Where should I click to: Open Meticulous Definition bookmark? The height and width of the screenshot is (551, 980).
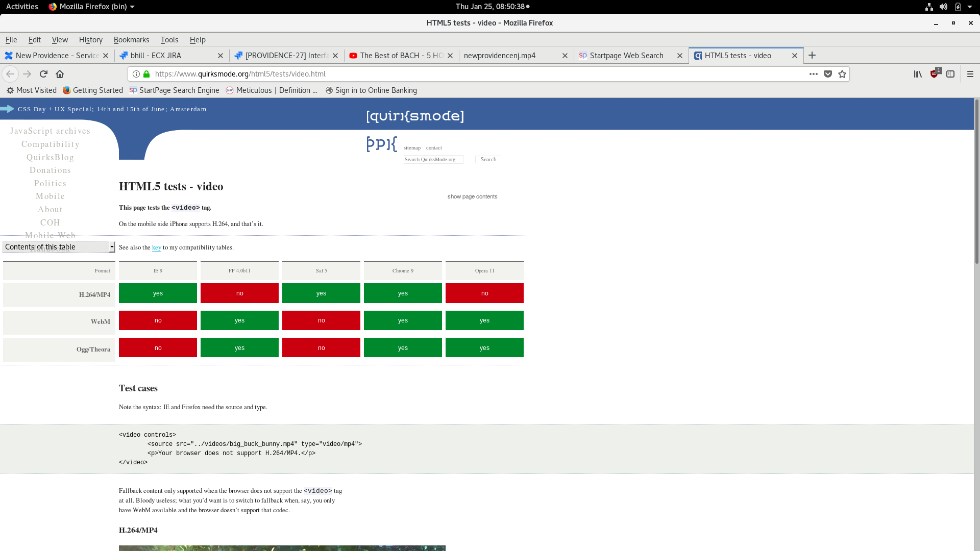[x=272, y=90]
